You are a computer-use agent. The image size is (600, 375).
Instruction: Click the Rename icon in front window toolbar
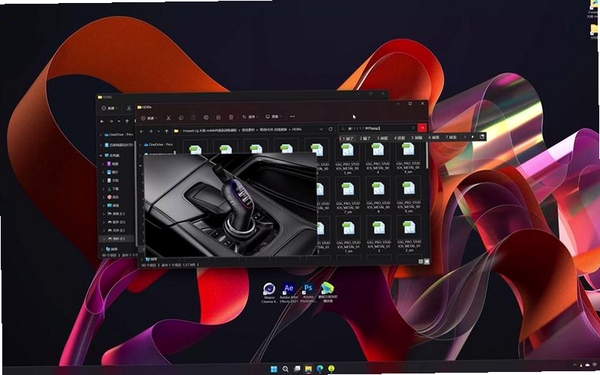pyautogui.click(x=206, y=117)
